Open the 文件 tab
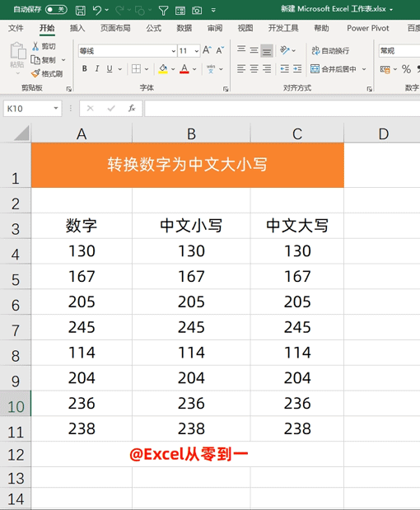 16,28
